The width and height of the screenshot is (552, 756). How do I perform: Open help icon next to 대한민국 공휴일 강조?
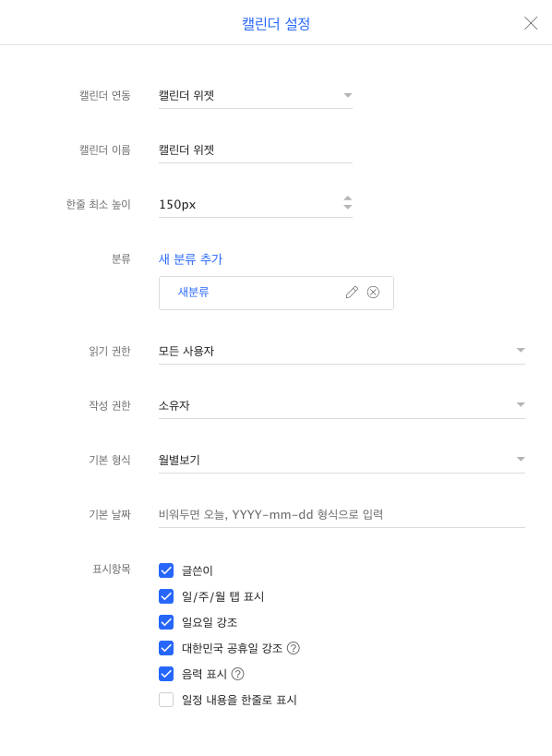click(294, 648)
